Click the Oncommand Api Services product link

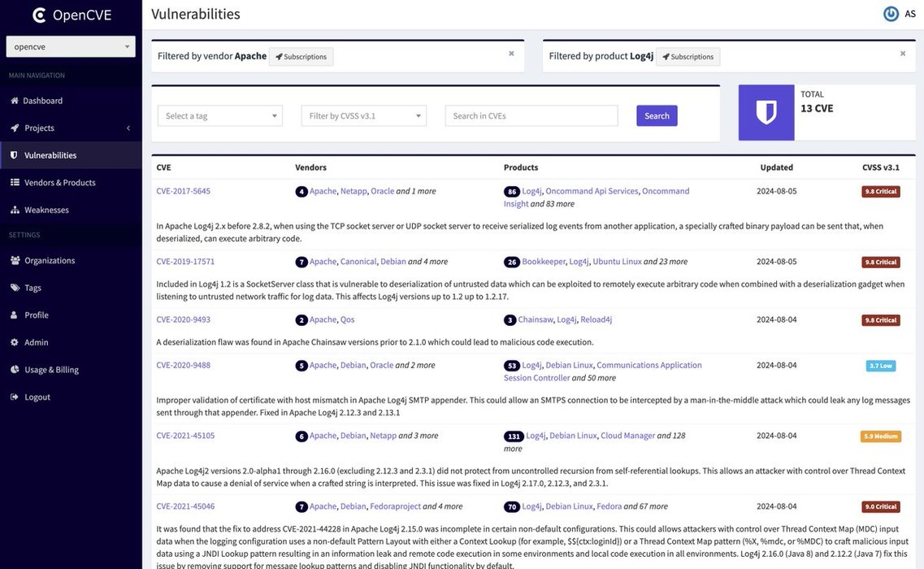[592, 191]
